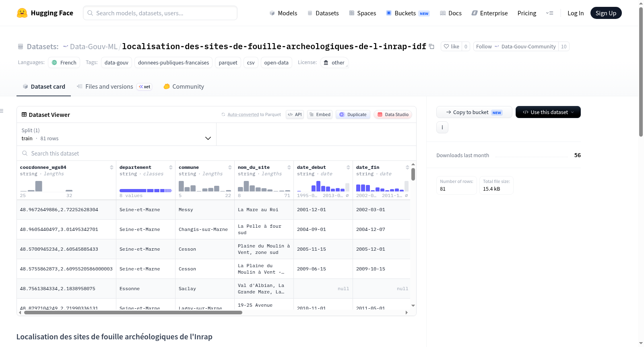
Task: Open the data-gouv tag
Action: click(116, 62)
